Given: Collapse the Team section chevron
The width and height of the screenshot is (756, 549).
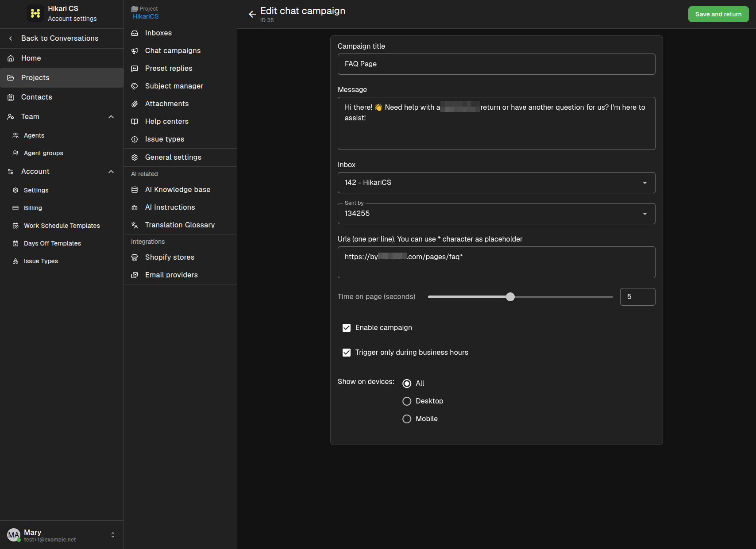Looking at the screenshot, I should pyautogui.click(x=111, y=117).
